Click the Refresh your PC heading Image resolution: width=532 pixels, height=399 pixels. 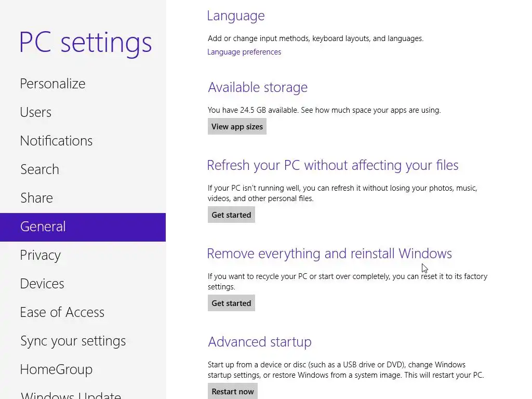(333, 165)
